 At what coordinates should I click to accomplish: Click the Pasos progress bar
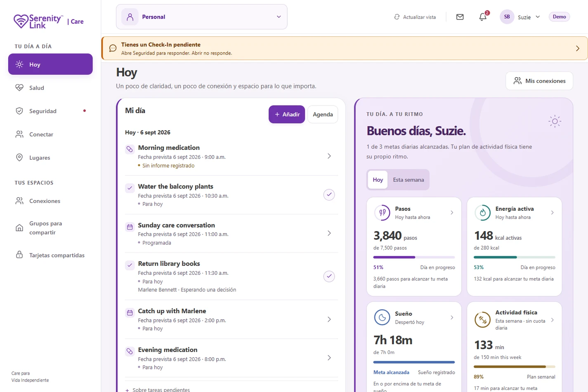(x=414, y=257)
